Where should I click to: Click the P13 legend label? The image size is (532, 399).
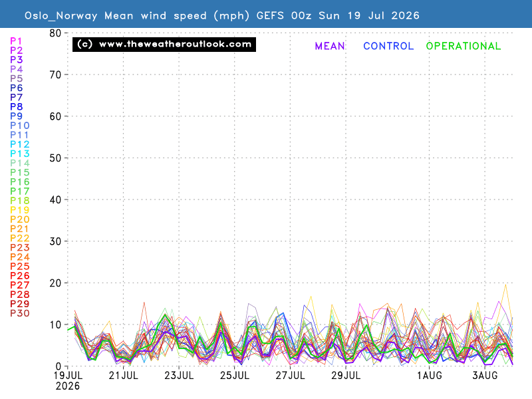(20, 154)
